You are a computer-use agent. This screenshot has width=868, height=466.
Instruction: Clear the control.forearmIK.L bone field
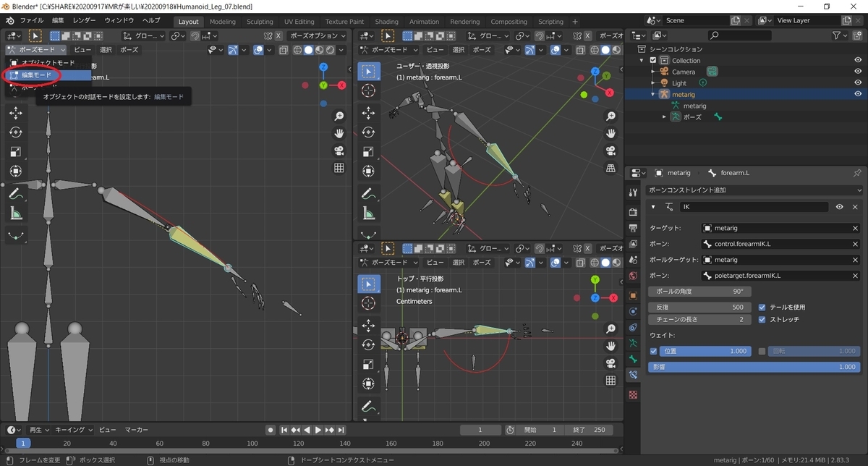click(x=855, y=244)
